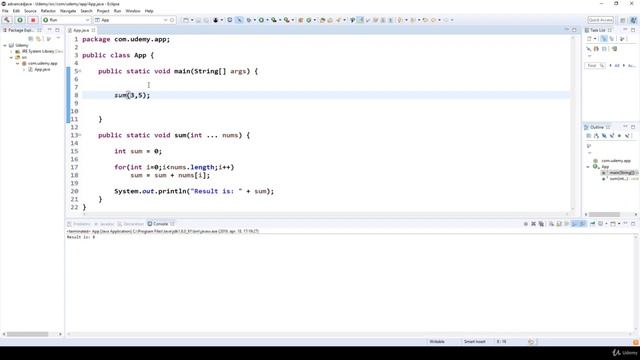Toggle Link with Editor in Package Explorer
The width and height of the screenshot is (640, 360).
(39, 39)
